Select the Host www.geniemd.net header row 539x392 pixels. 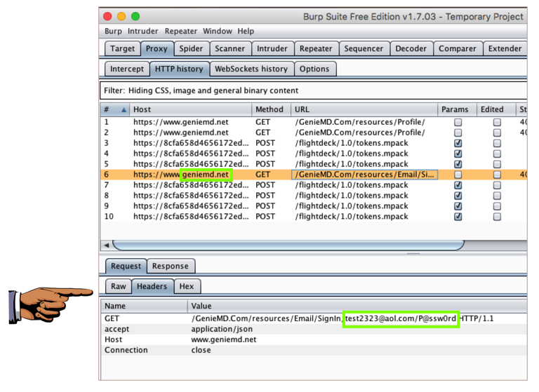point(314,339)
